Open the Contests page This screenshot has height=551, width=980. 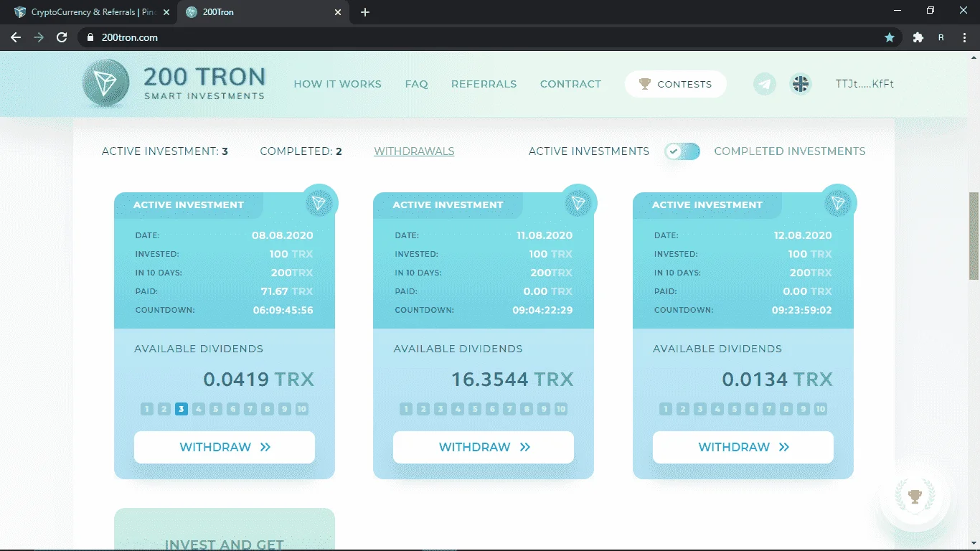[x=675, y=84]
